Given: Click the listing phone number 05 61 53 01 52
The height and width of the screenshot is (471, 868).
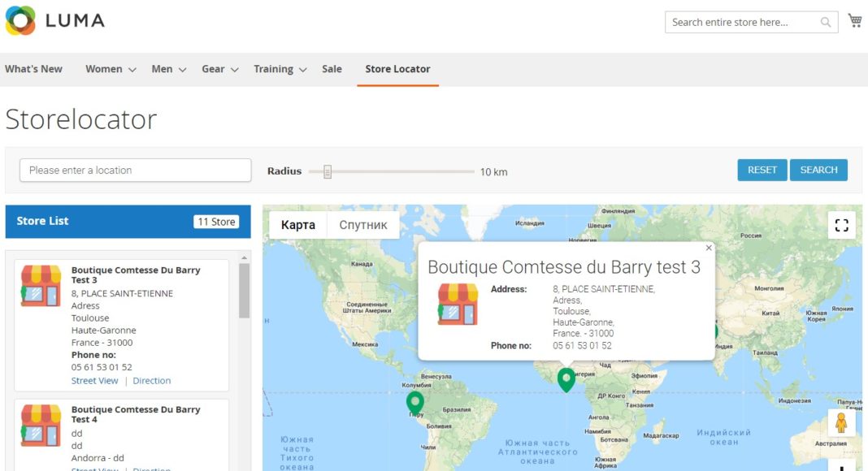Looking at the screenshot, I should pyautogui.click(x=102, y=367).
